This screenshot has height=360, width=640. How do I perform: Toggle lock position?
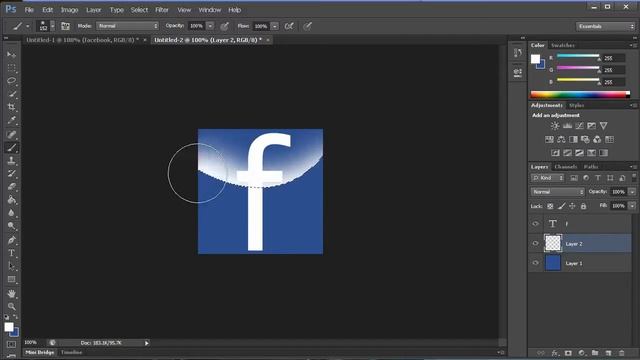coord(572,206)
